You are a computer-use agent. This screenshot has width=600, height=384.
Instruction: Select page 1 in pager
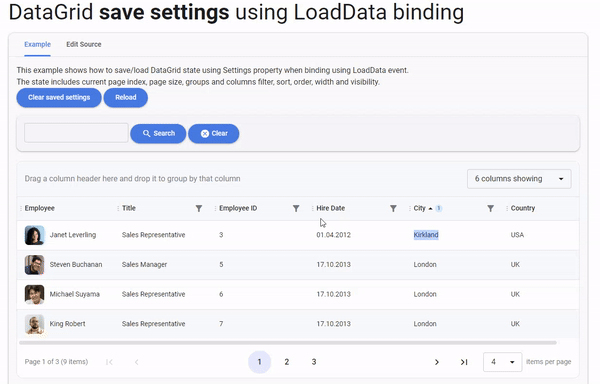[259, 362]
